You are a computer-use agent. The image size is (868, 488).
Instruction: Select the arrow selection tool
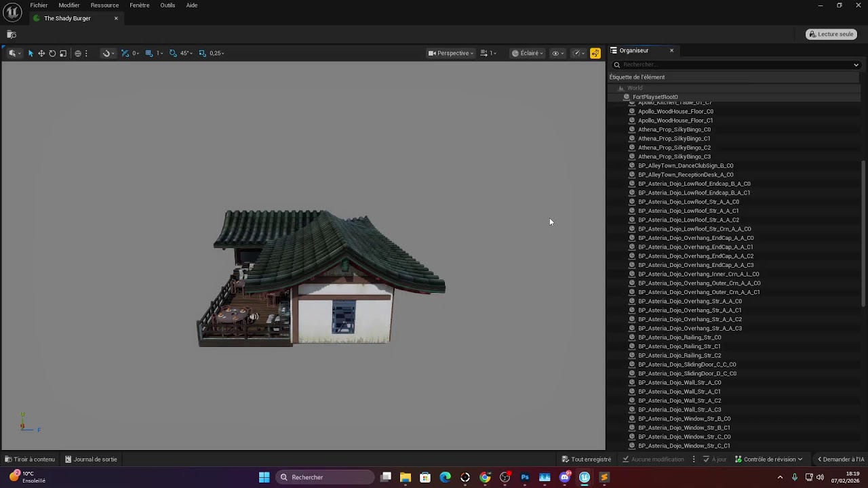31,53
